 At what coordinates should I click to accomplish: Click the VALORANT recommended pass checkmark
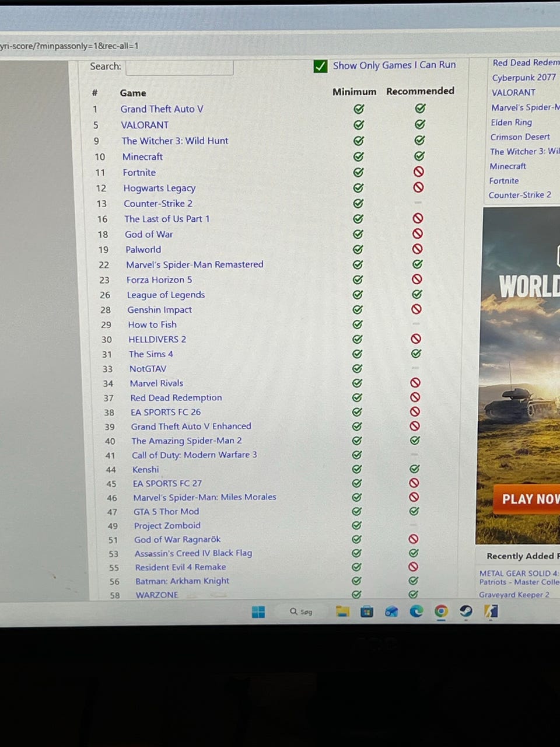pos(420,124)
